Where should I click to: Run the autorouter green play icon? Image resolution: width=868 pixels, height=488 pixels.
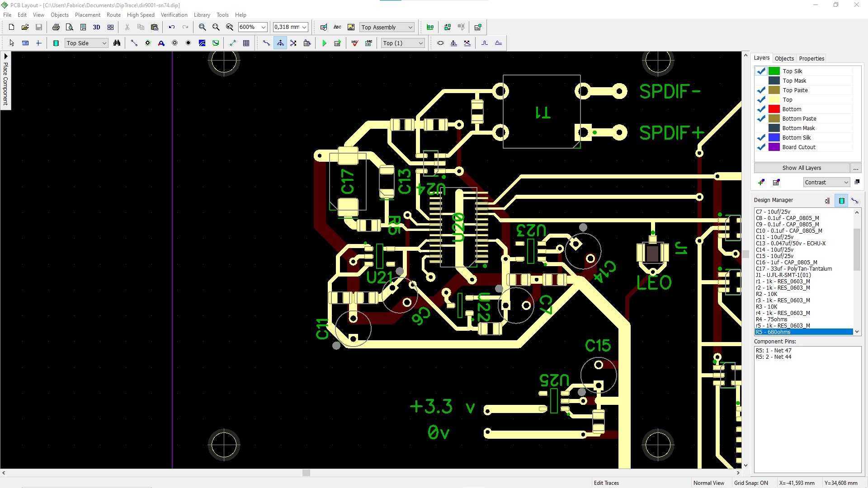point(324,43)
